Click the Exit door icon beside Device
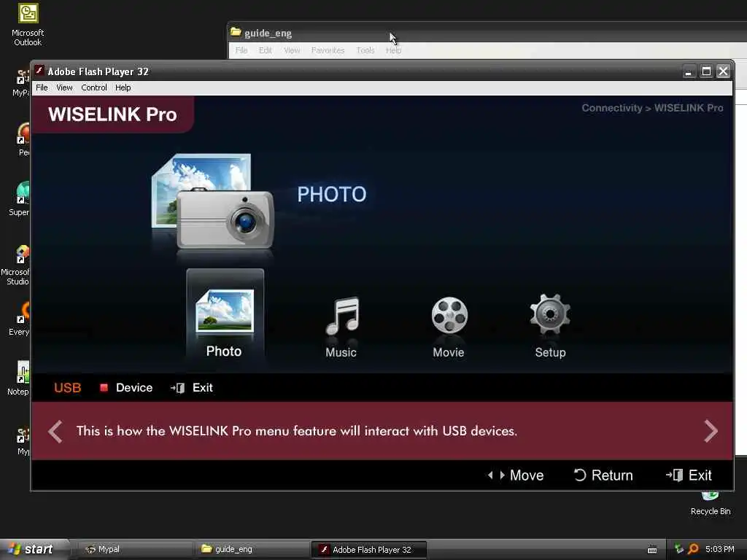 point(177,388)
